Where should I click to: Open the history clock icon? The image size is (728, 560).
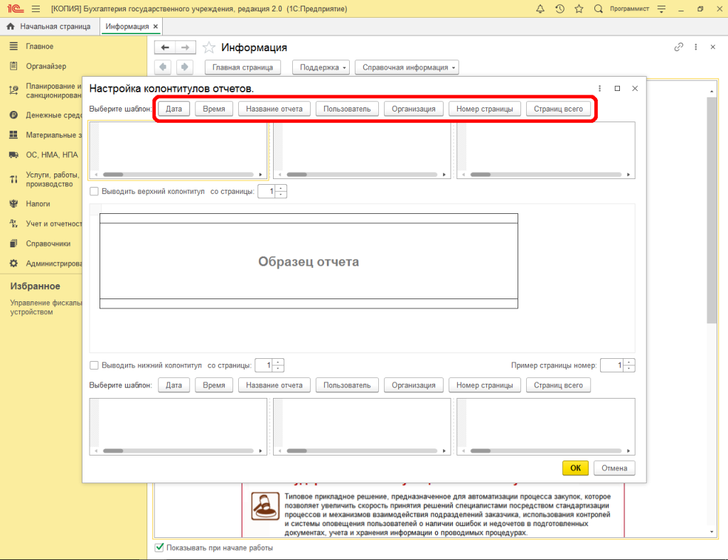click(560, 9)
